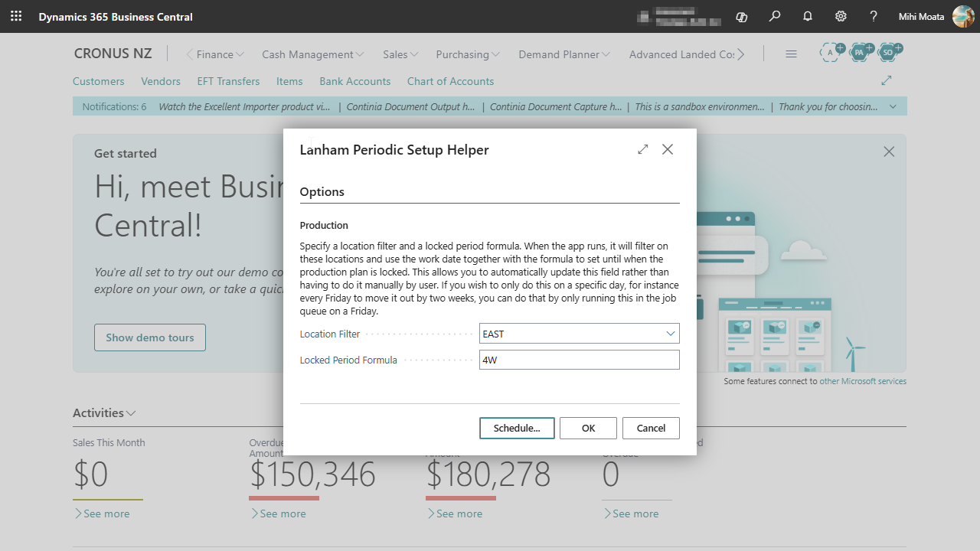The height and width of the screenshot is (551, 980).
Task: Click the Schedule... button
Action: [x=517, y=428]
